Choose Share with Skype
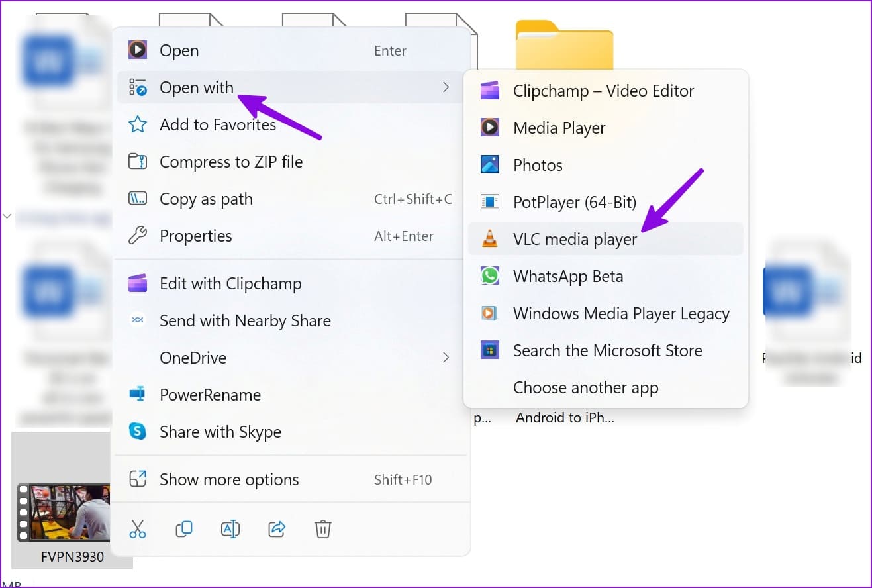Screen dimensions: 872x588 tap(291, 432)
